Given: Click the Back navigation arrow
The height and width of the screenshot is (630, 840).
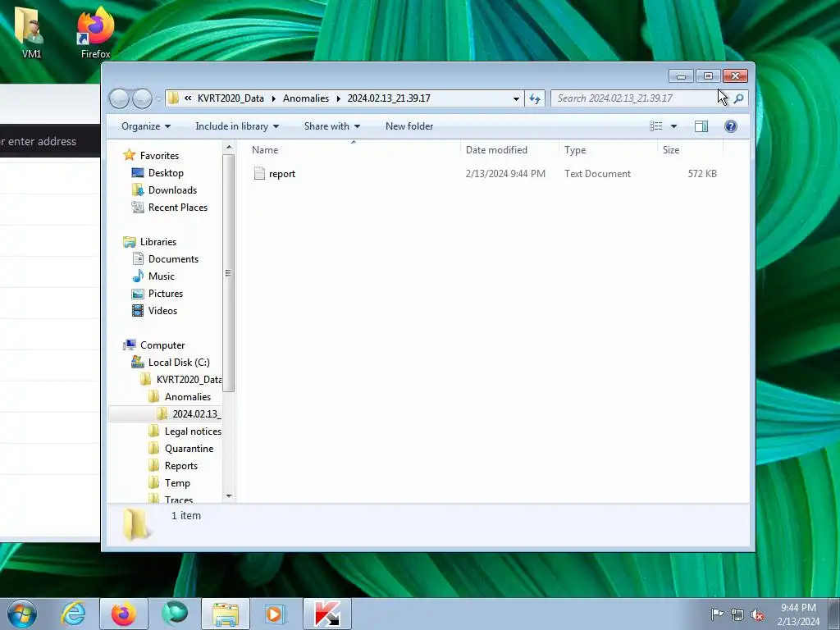Looking at the screenshot, I should (x=119, y=98).
